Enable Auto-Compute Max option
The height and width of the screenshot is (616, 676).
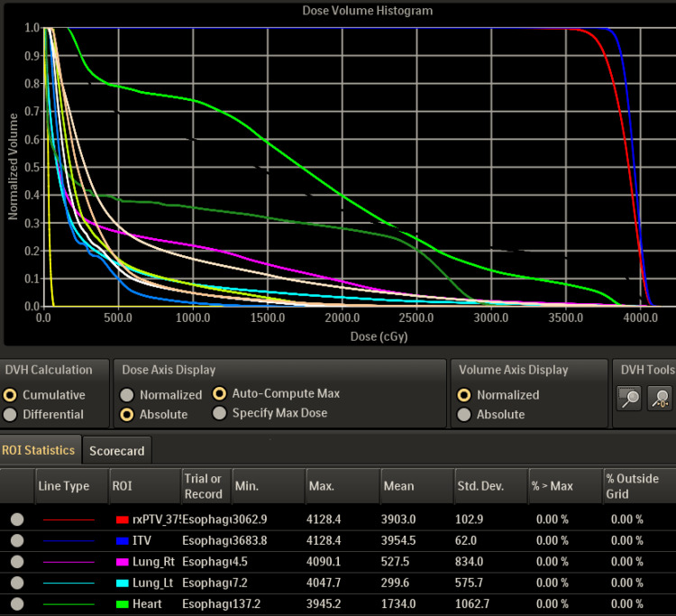(219, 393)
